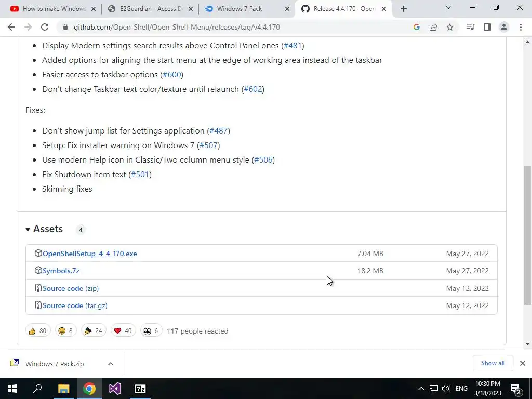The image size is (532, 399).
Task: Share this page via share icon
Action: coord(433,27)
